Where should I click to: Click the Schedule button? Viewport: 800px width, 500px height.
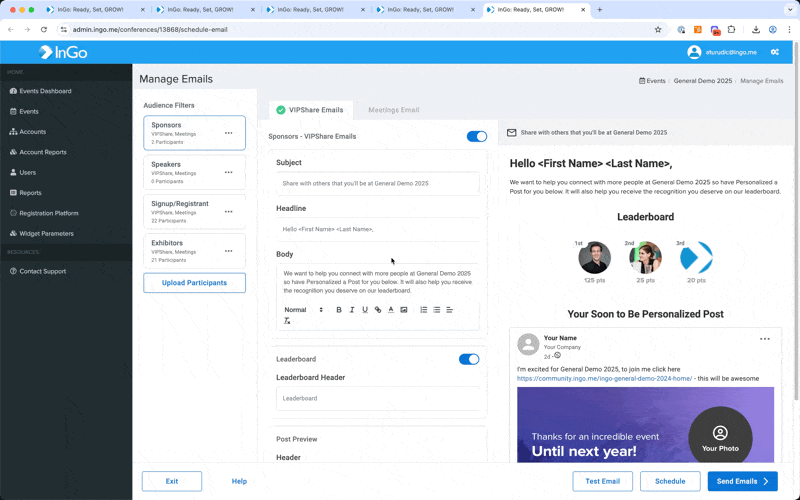click(670, 481)
